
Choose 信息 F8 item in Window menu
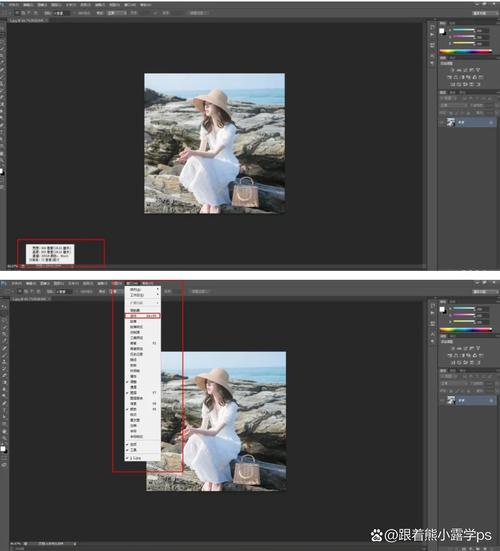point(143,403)
